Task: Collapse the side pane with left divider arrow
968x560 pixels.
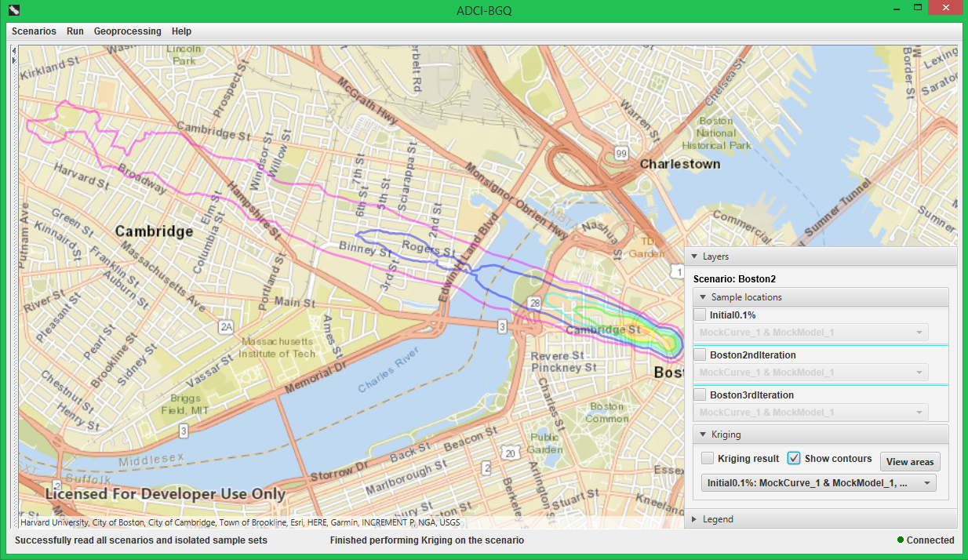Action: pos(13,51)
